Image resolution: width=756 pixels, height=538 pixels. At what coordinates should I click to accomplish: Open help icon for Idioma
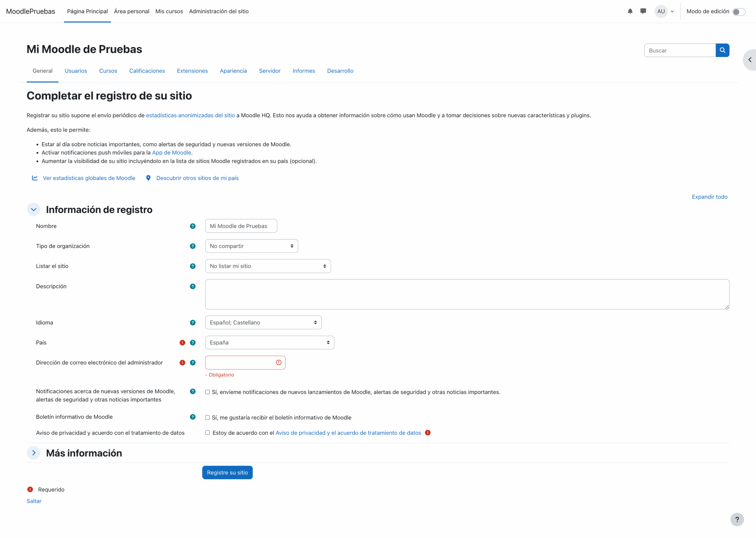click(x=193, y=323)
